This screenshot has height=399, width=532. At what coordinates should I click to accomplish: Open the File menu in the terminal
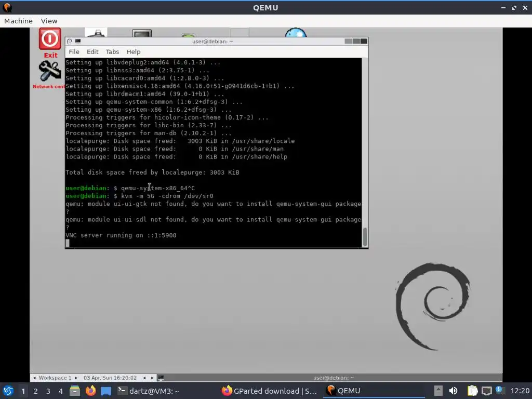(x=74, y=51)
